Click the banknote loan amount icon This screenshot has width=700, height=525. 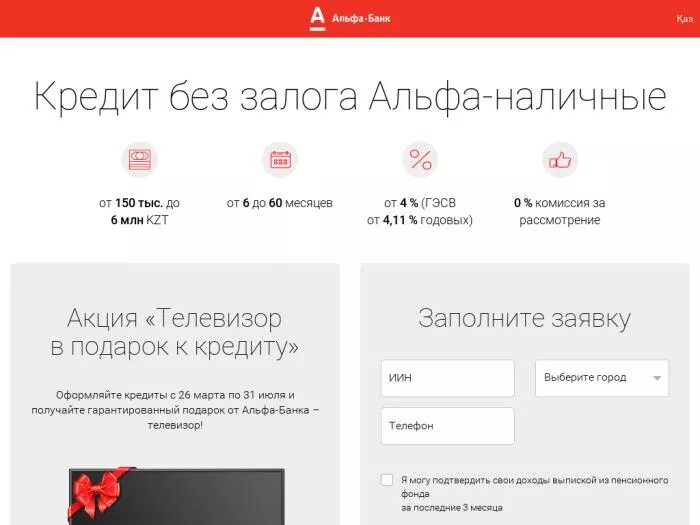[x=140, y=160]
